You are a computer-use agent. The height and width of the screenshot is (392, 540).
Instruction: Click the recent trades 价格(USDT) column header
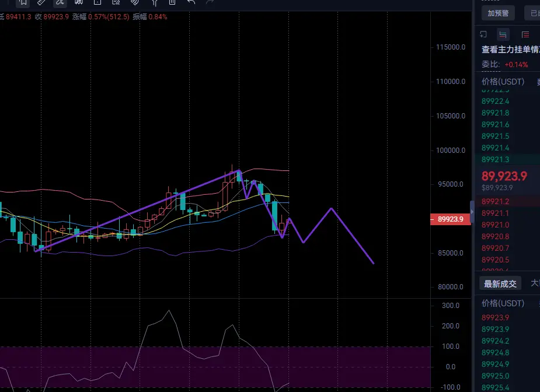point(503,303)
